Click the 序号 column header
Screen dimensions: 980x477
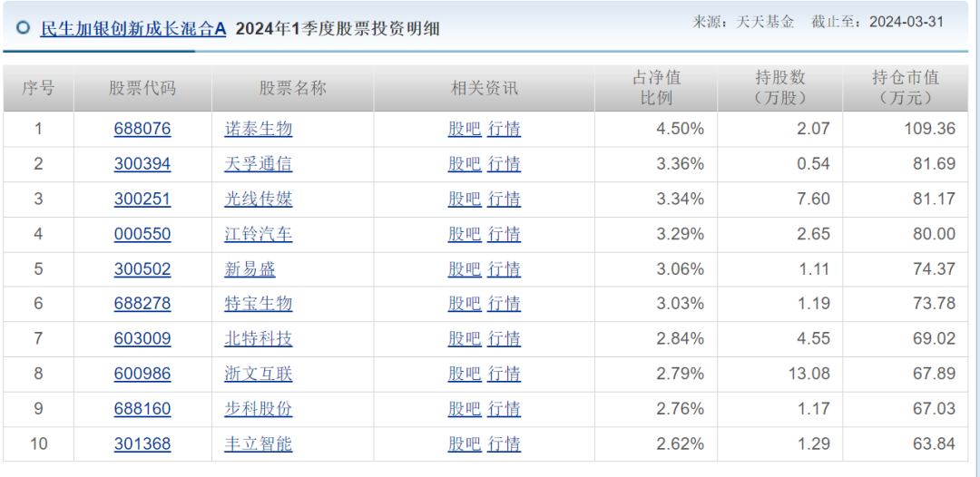pyautogui.click(x=38, y=88)
